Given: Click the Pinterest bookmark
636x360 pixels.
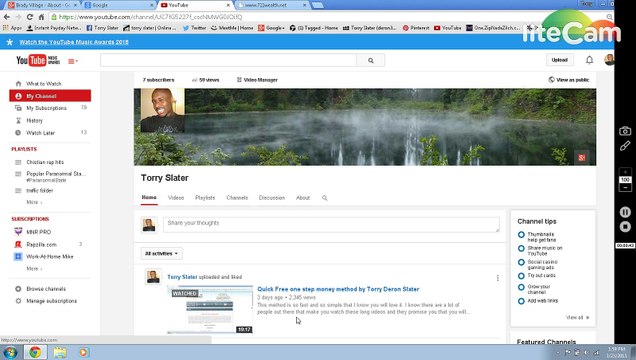Looking at the screenshot, I should pos(416,28).
